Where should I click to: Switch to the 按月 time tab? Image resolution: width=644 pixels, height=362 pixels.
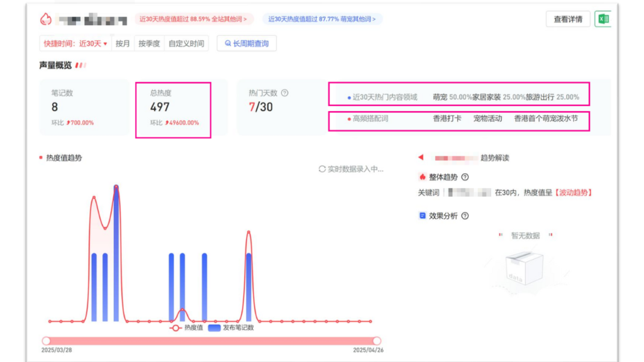(123, 44)
